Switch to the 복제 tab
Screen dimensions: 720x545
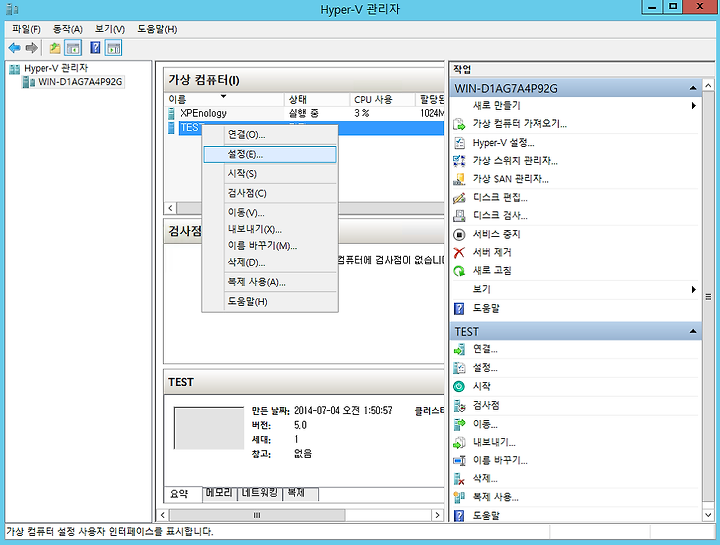click(300, 493)
